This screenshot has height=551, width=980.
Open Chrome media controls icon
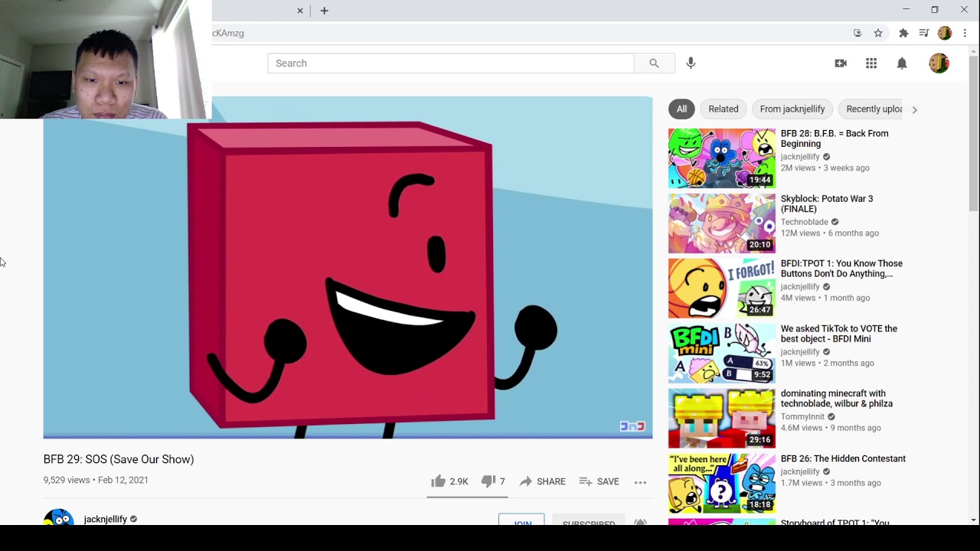[924, 33]
